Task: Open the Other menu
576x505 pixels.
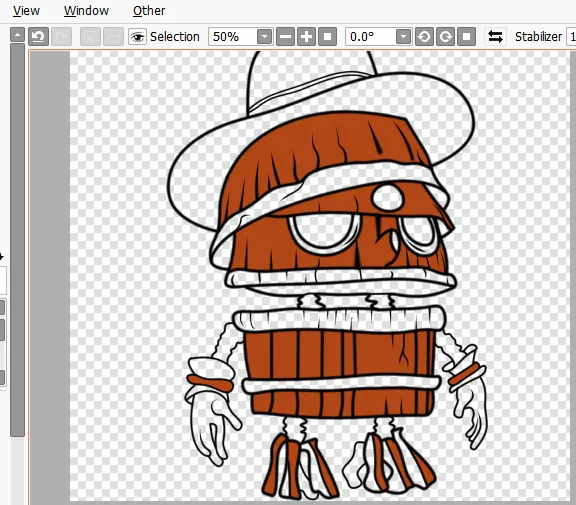Action: point(149,11)
